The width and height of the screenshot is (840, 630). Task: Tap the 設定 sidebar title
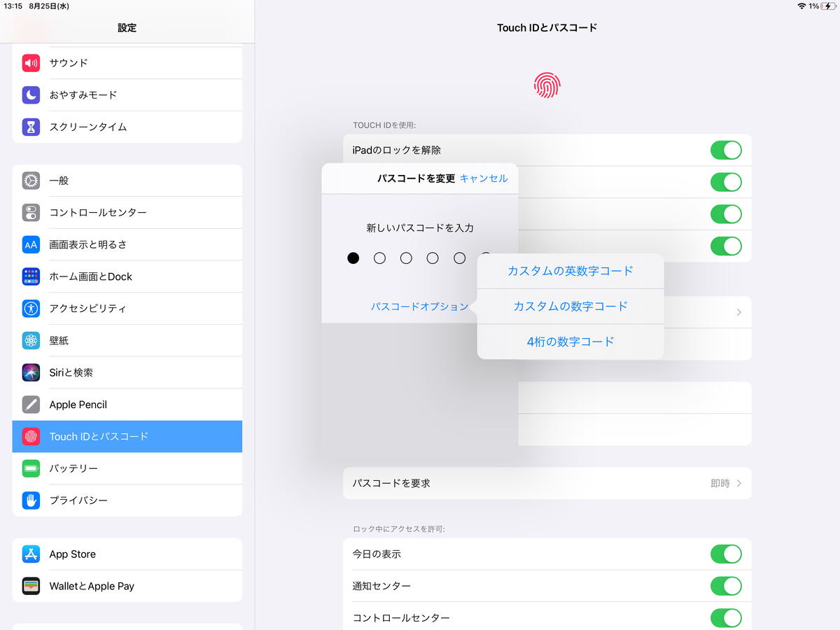[x=127, y=28]
